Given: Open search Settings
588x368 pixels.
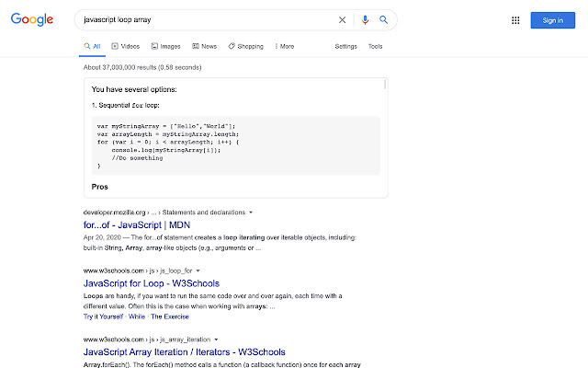Looking at the screenshot, I should pos(345,47).
